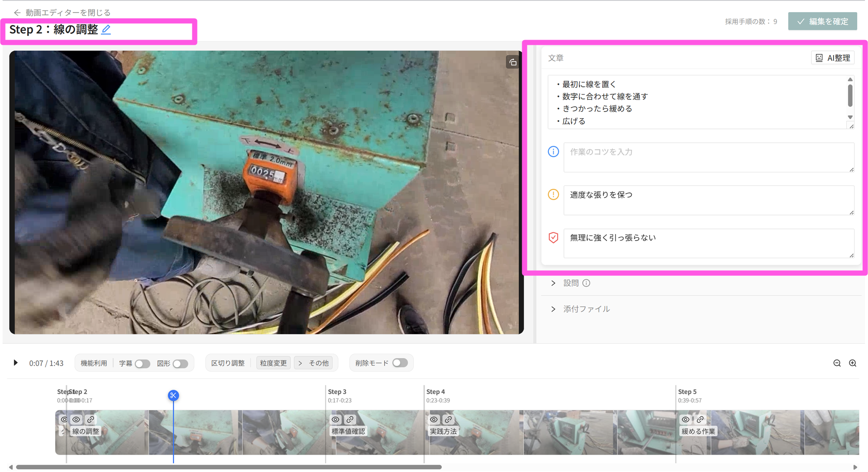Toggle the 字幕 subtitles switch

point(142,363)
